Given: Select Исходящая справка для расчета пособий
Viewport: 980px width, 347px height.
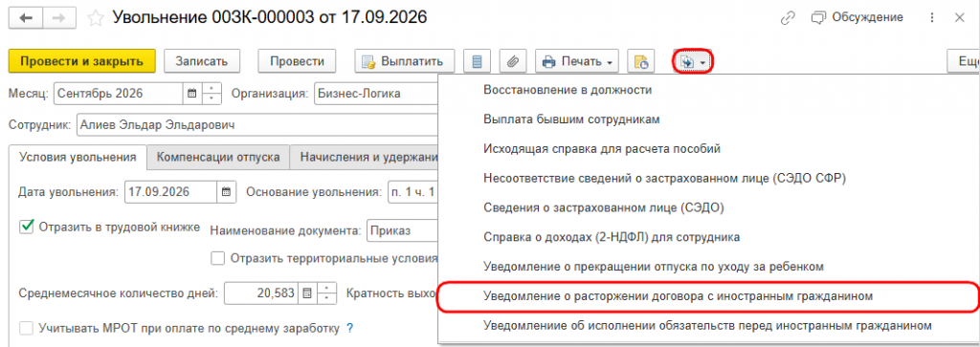Looking at the screenshot, I should click(603, 148).
